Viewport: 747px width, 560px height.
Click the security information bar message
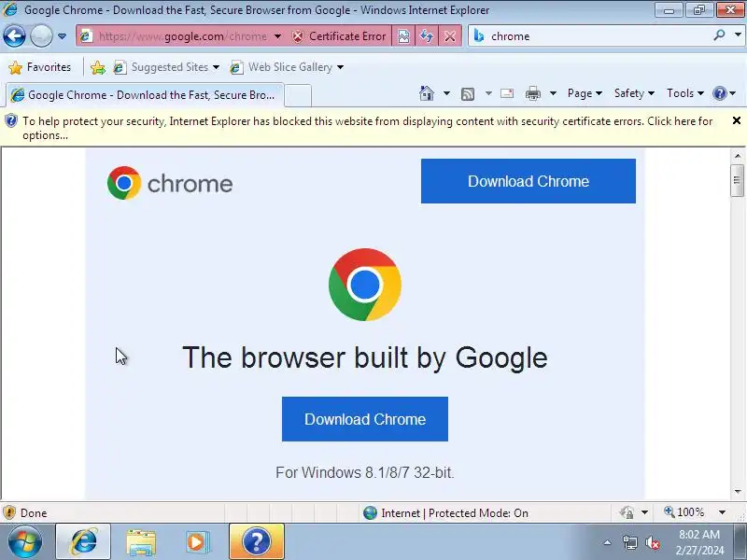(367, 128)
